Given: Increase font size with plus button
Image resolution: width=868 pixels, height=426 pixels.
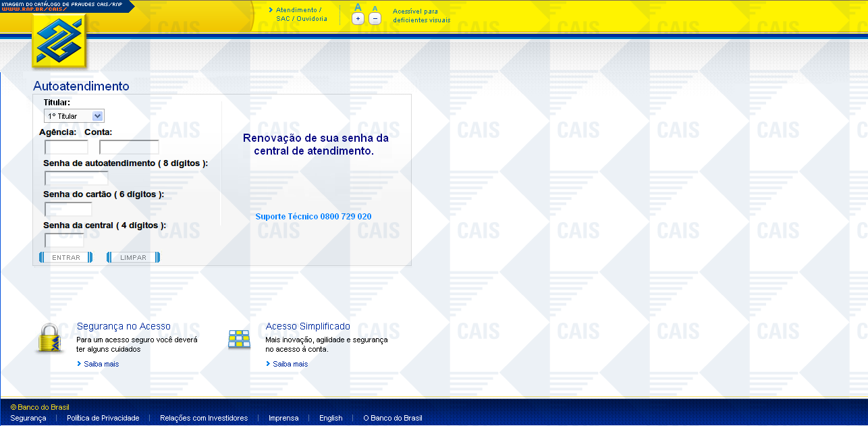Looking at the screenshot, I should (358, 19).
